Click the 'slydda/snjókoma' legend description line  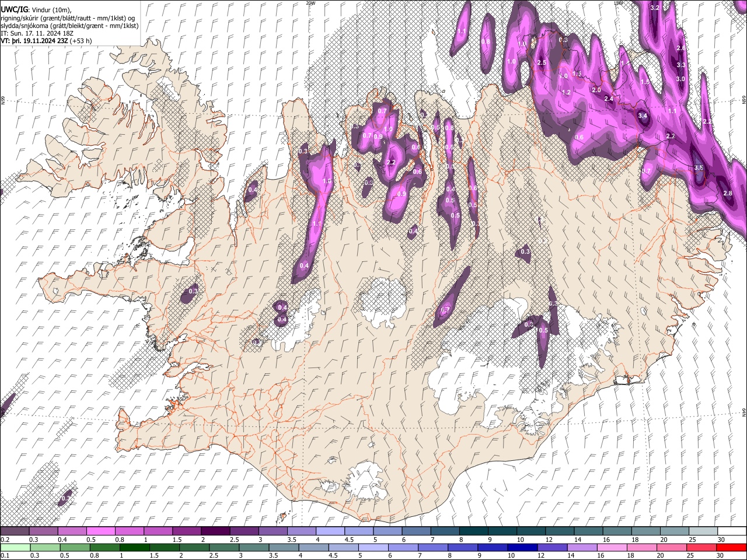69,26
